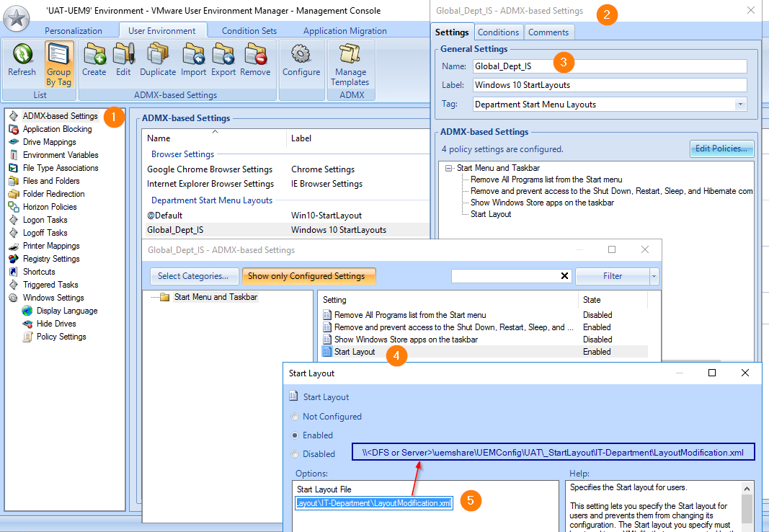This screenshot has width=769, height=532.
Task: Sort list by Name column header
Action: tap(213, 138)
